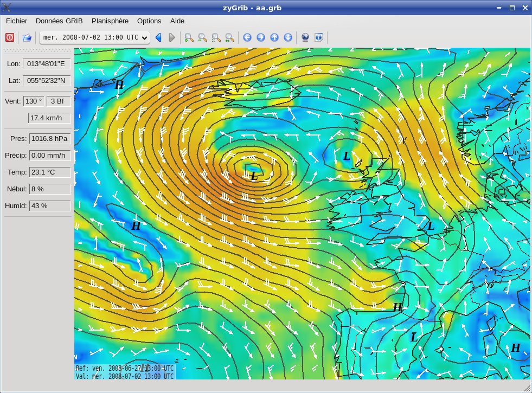Screen dimensions: 532x393
Task: Zoom in on the weather map
Action: 189,37
